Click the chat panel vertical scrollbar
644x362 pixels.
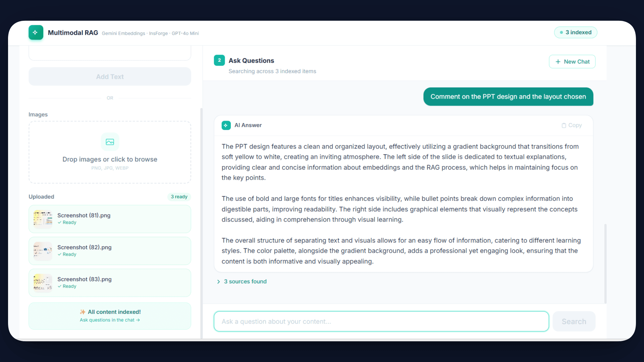(x=605, y=263)
